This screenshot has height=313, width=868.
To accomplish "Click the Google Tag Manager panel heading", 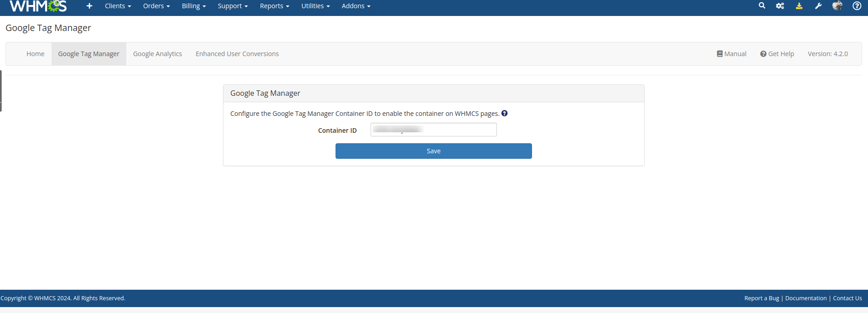I will 265,93.
